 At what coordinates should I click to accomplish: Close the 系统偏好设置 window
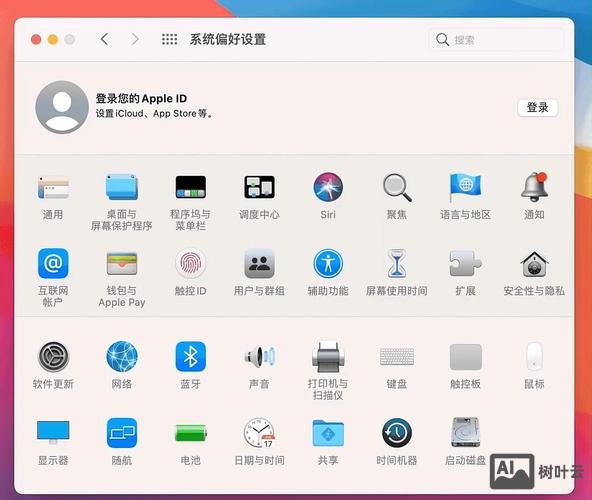36,39
